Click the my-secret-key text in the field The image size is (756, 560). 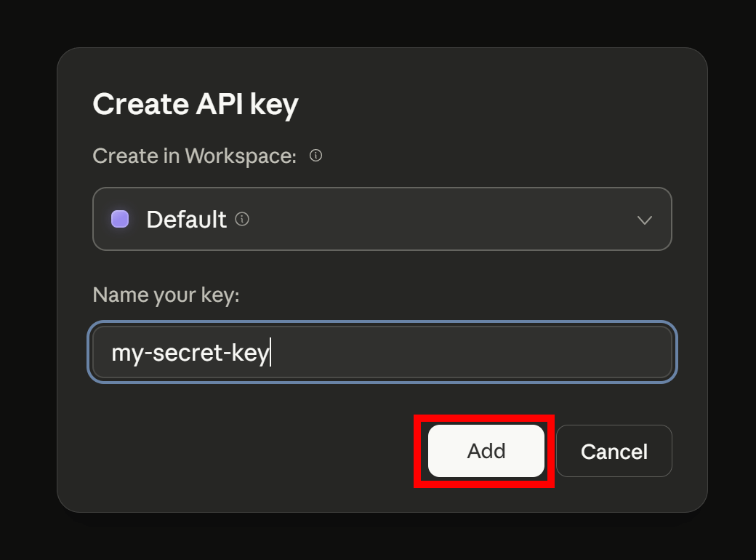[x=190, y=353]
